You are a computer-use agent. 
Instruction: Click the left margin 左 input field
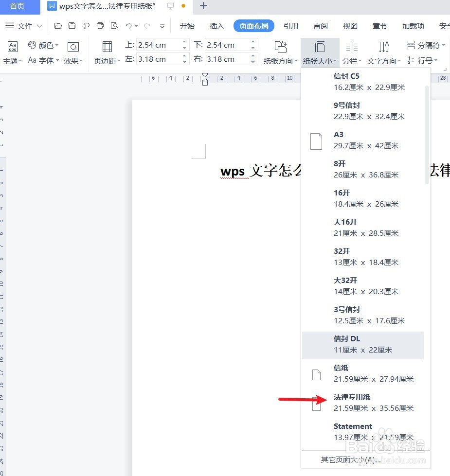159,59
